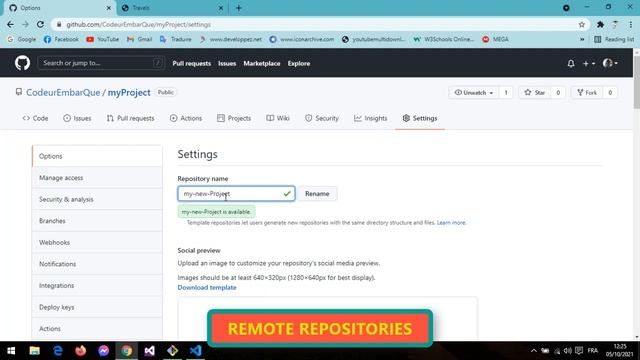Launch Firefox from the taskbar
This screenshot has height=360, width=640.
click(x=81, y=351)
